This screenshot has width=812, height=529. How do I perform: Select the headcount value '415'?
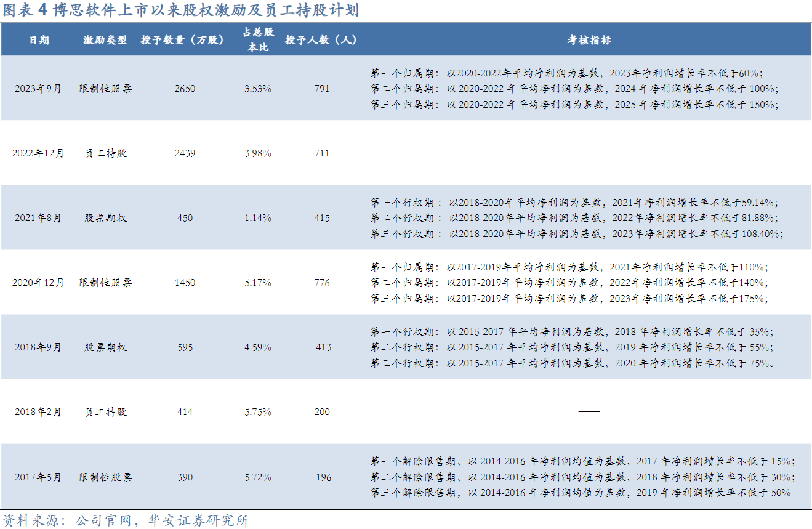click(321, 218)
